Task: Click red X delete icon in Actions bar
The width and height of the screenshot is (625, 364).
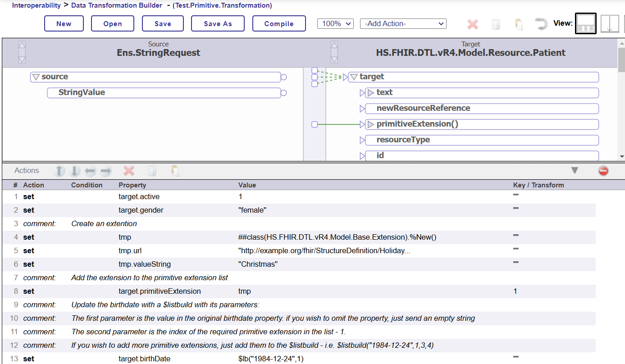Action: pyautogui.click(x=129, y=171)
